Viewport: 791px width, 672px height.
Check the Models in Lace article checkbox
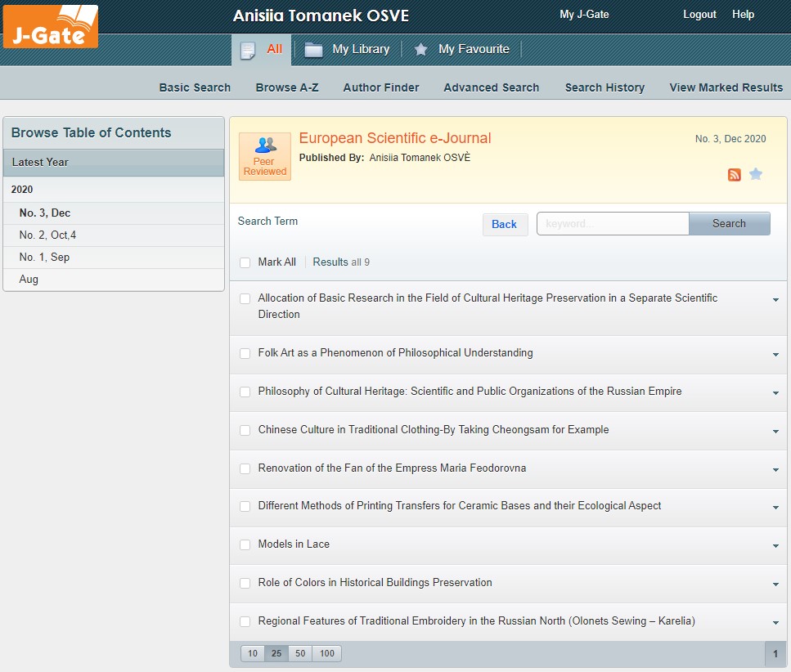(x=245, y=544)
